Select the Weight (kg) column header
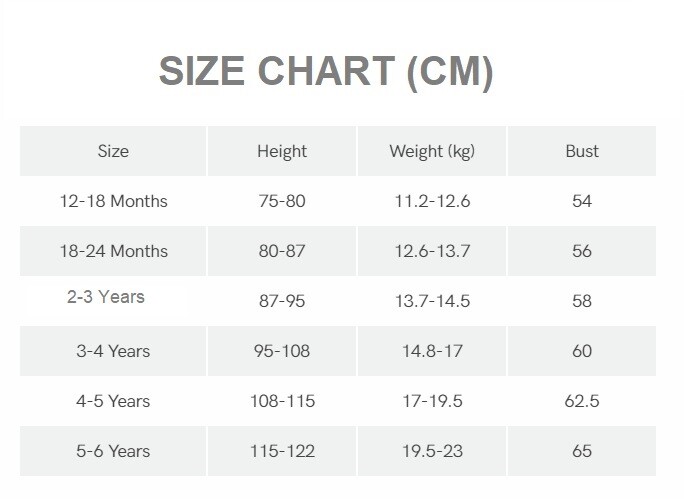Viewport: 684px width, 499px height. point(432,151)
